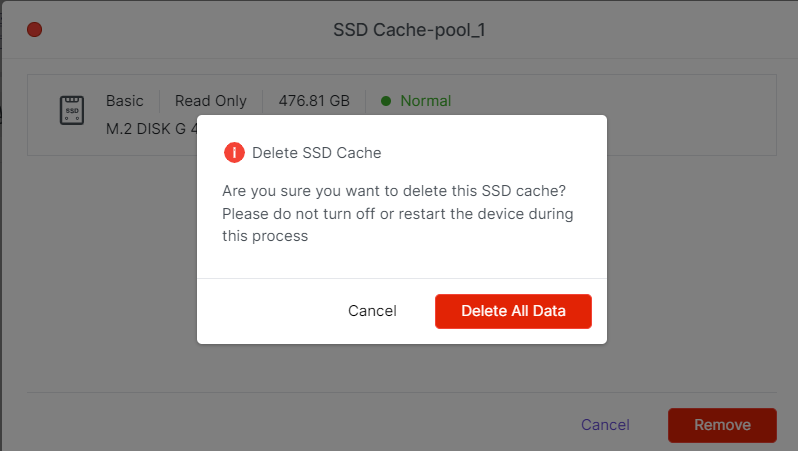The image size is (798, 451).
Task: Select the Delete SSD Cache dialog heading
Action: point(316,153)
